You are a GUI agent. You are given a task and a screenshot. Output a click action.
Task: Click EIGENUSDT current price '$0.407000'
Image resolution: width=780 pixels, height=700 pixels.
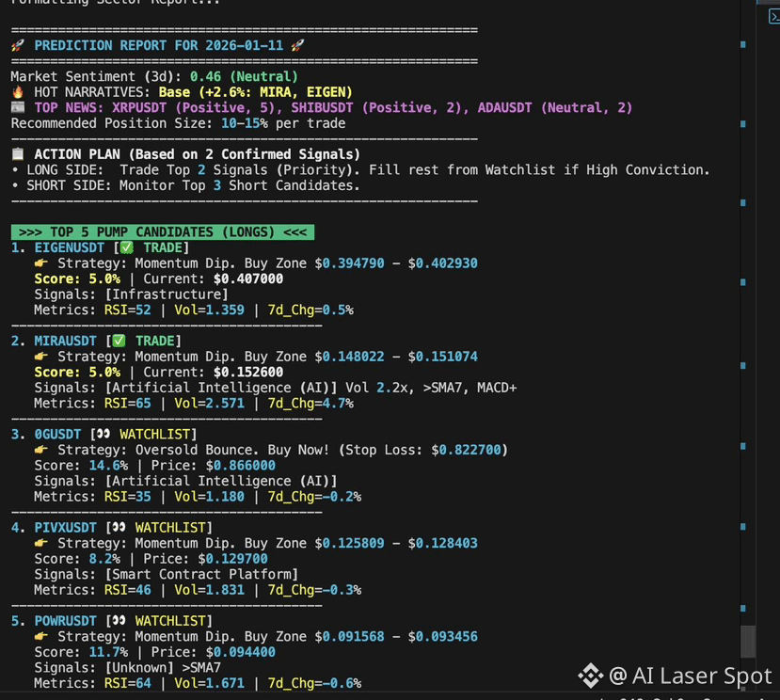[x=248, y=278]
